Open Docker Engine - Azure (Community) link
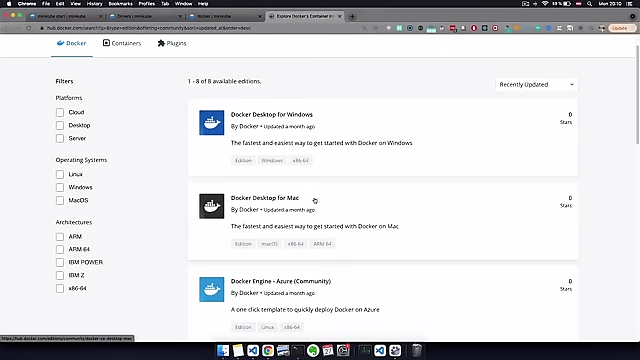The height and width of the screenshot is (360, 640). point(281,281)
